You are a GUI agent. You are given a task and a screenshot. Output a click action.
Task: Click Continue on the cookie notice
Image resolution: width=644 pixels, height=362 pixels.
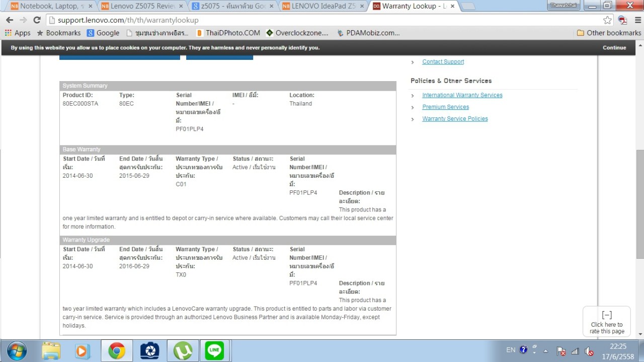pyautogui.click(x=614, y=48)
